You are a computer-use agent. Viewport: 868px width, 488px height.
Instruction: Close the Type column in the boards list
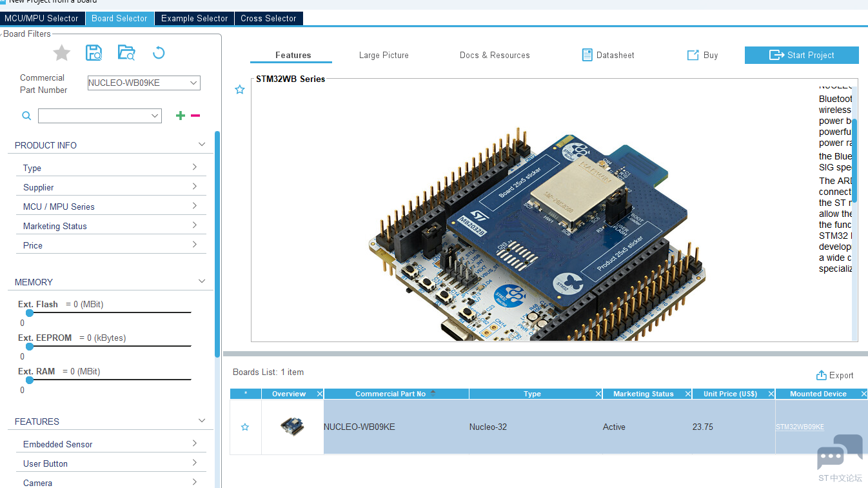[598, 394]
